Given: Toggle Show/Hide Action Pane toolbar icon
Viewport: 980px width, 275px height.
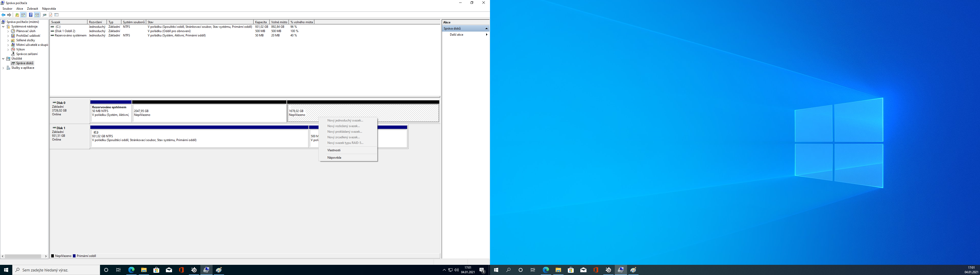Looking at the screenshot, I should pyautogui.click(x=37, y=15).
